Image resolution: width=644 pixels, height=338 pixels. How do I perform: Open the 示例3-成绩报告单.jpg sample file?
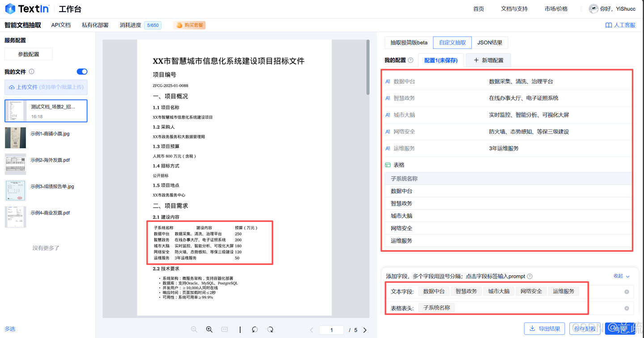click(46, 190)
